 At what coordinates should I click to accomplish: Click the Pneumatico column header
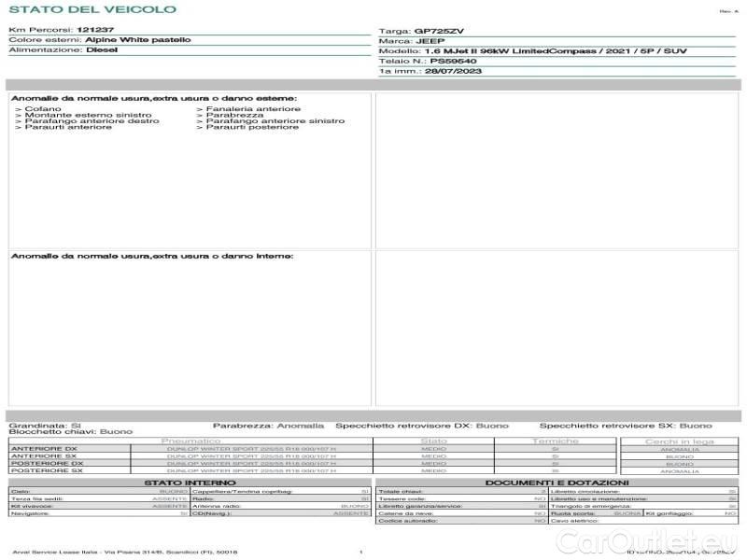pyautogui.click(x=190, y=441)
